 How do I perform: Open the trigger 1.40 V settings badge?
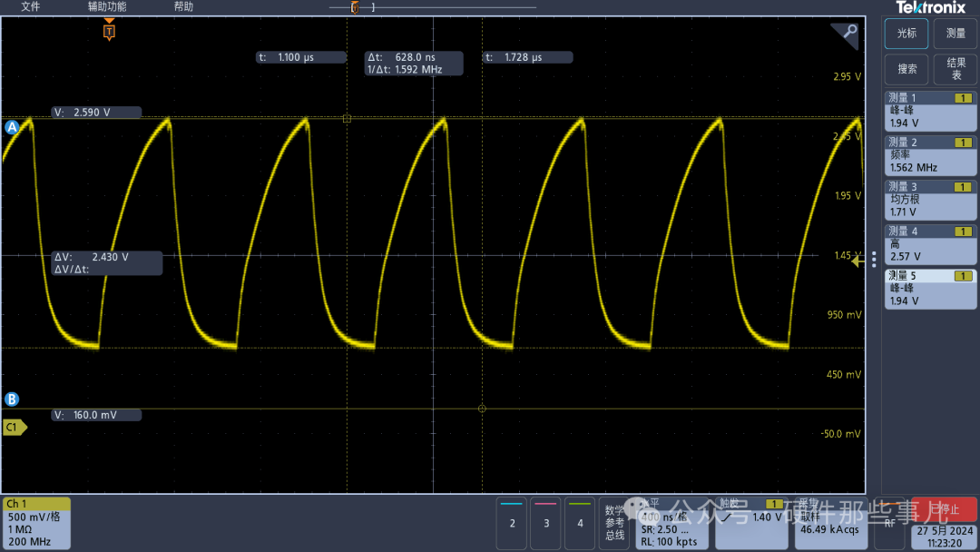click(750, 523)
